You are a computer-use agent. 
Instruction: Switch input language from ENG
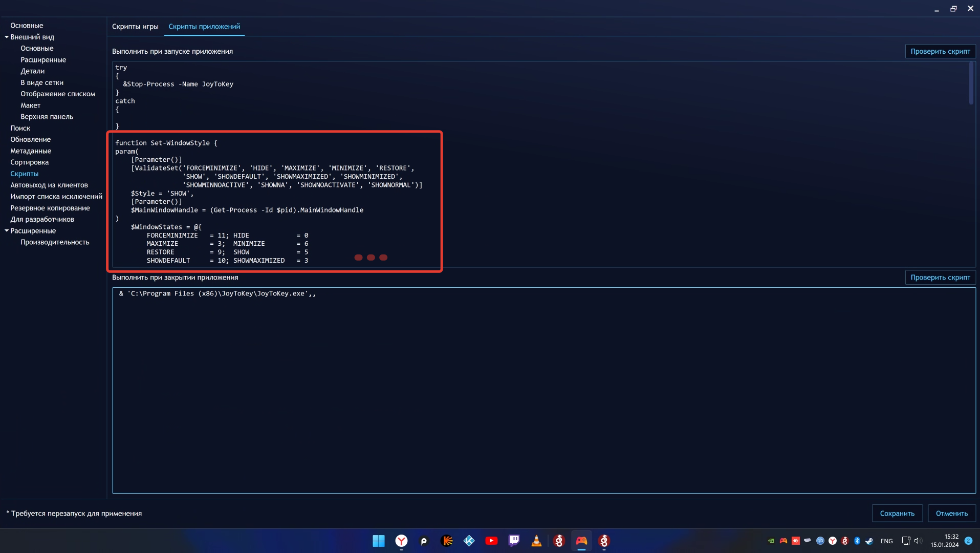point(887,541)
